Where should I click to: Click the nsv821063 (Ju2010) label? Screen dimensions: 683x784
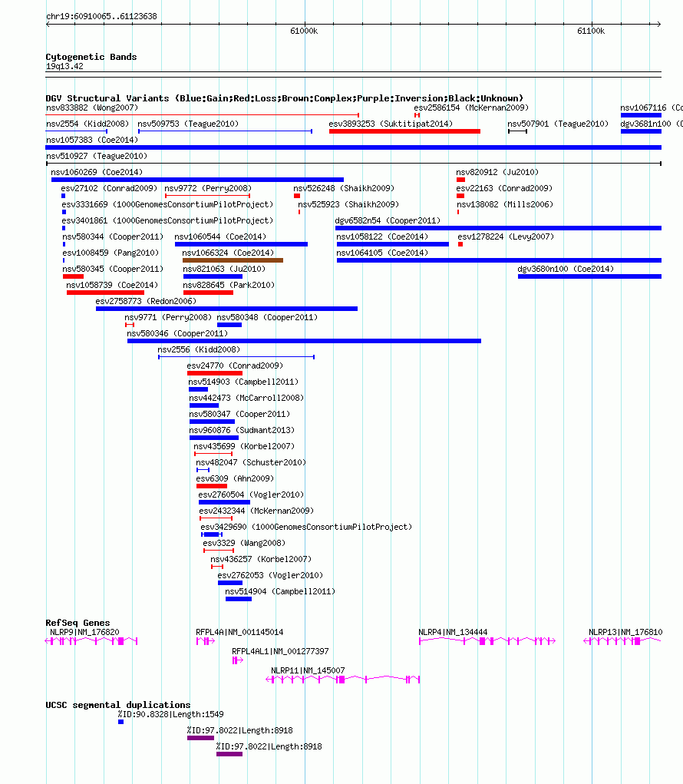pos(224,269)
